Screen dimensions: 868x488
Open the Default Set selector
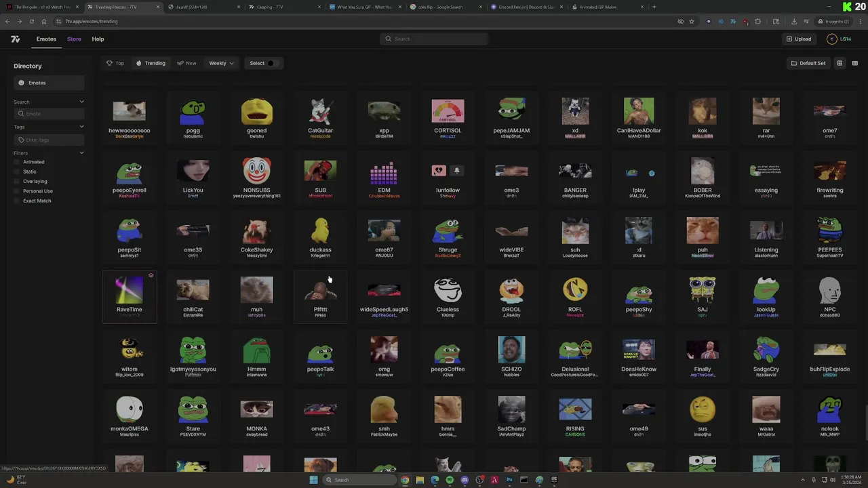coord(808,63)
